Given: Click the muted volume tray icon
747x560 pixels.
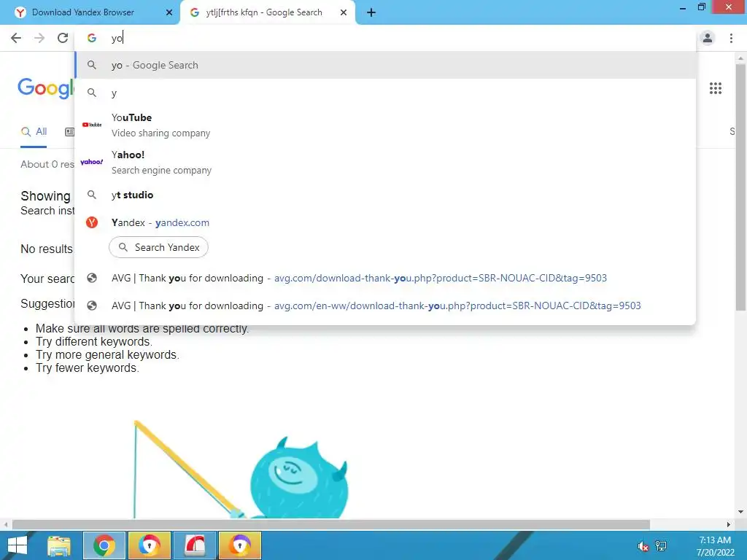Looking at the screenshot, I should click(x=643, y=546).
